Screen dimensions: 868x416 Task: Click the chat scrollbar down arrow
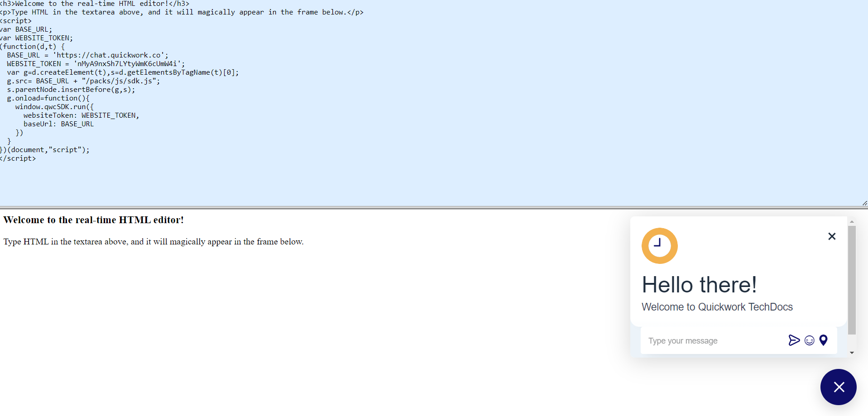(x=852, y=353)
